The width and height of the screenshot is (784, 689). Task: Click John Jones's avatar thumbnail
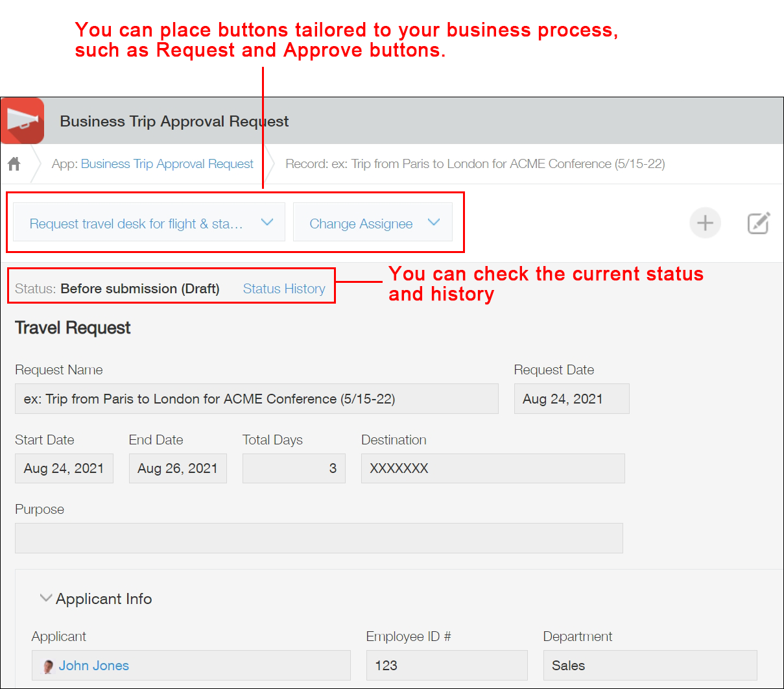[x=47, y=665]
